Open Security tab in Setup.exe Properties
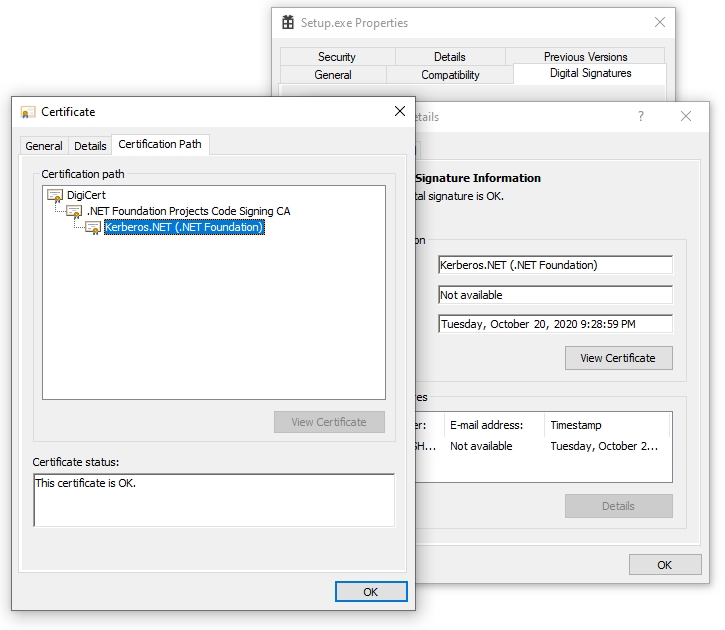 (337, 57)
